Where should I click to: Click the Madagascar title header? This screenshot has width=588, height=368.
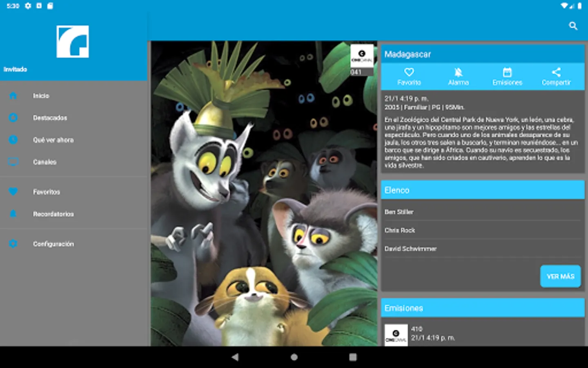coord(483,54)
